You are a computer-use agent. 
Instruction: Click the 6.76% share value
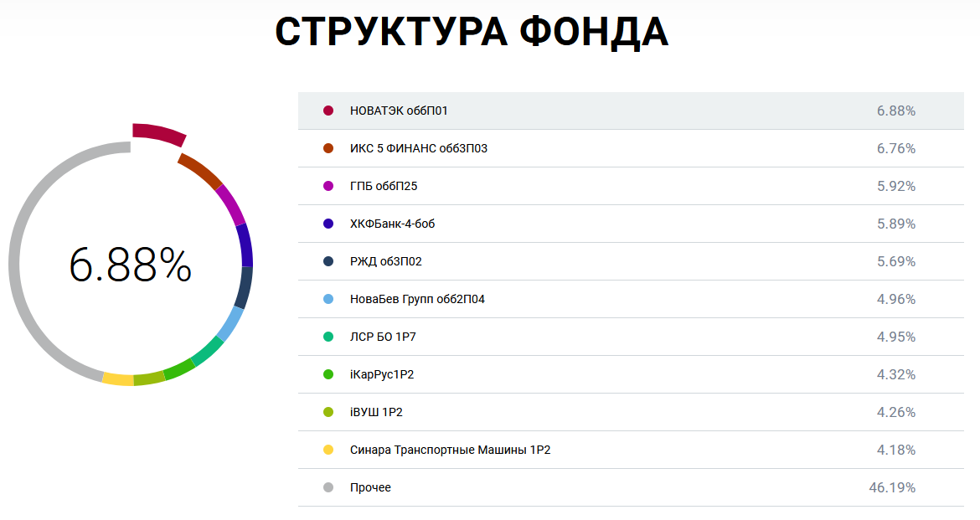(x=895, y=148)
